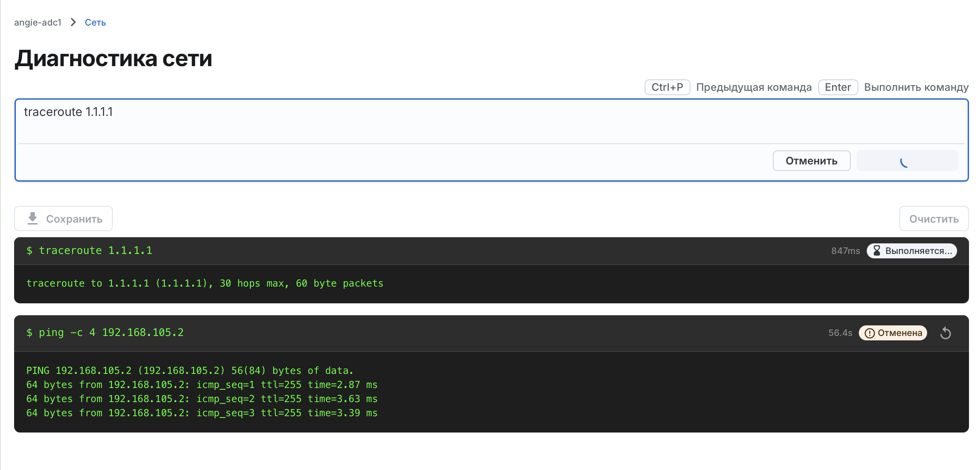
Task: Focus the command input with traceroute 1.1.1.1
Action: pyautogui.click(x=492, y=121)
